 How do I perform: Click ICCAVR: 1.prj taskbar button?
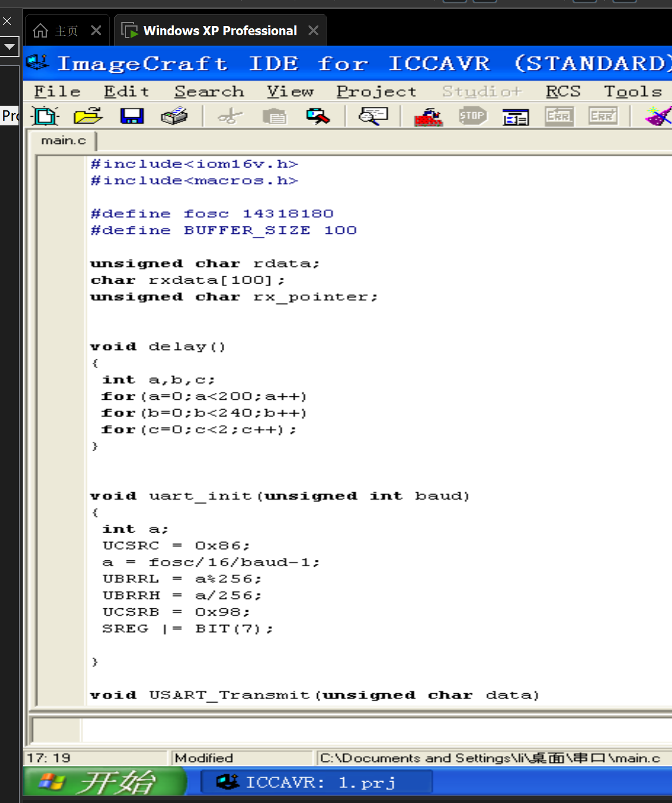click(x=317, y=782)
